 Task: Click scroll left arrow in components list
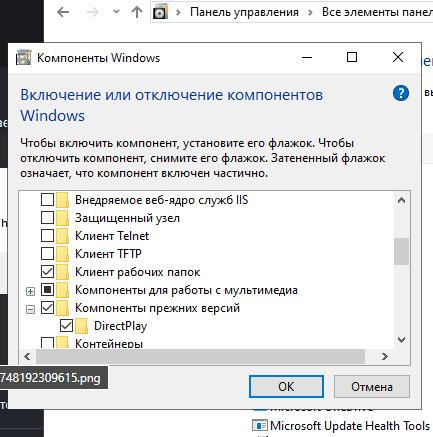[x=27, y=357]
